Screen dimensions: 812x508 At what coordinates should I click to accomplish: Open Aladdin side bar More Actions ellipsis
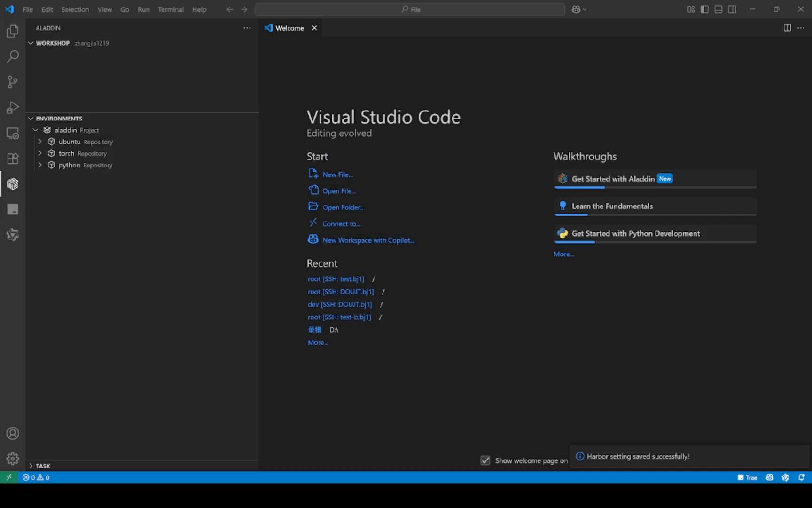click(247, 28)
